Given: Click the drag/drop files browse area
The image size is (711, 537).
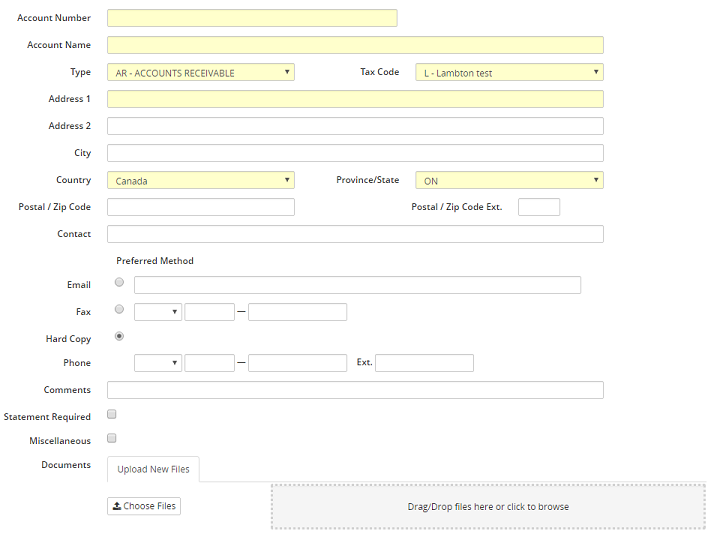Looking at the screenshot, I should click(488, 507).
